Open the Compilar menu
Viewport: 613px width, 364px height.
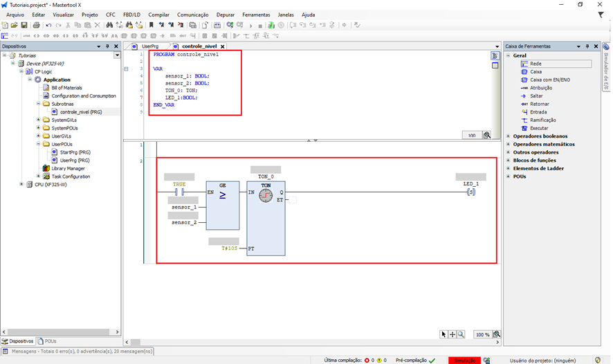pyautogui.click(x=158, y=15)
